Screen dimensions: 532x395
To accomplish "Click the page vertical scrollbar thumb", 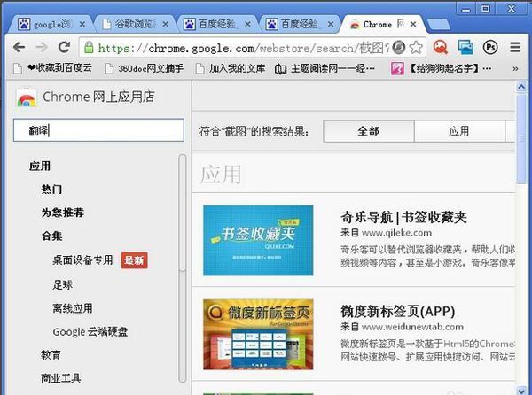I will click(521, 139).
